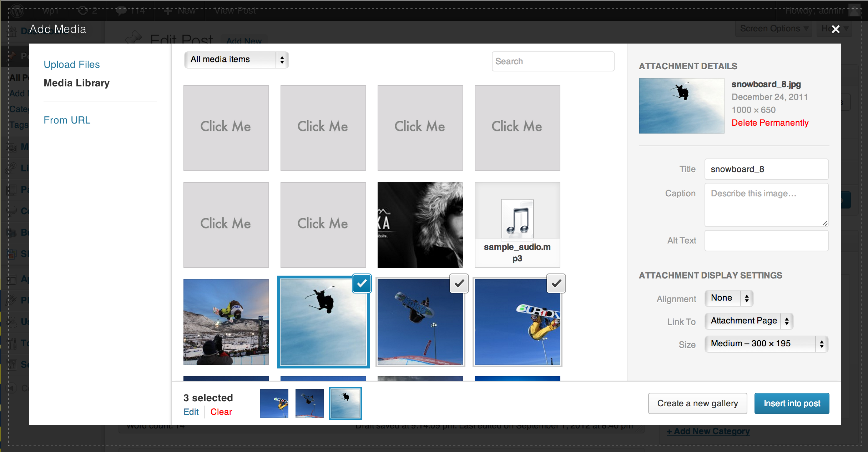
Task: Expand Screen Options behind the dialog
Action: pyautogui.click(x=774, y=29)
